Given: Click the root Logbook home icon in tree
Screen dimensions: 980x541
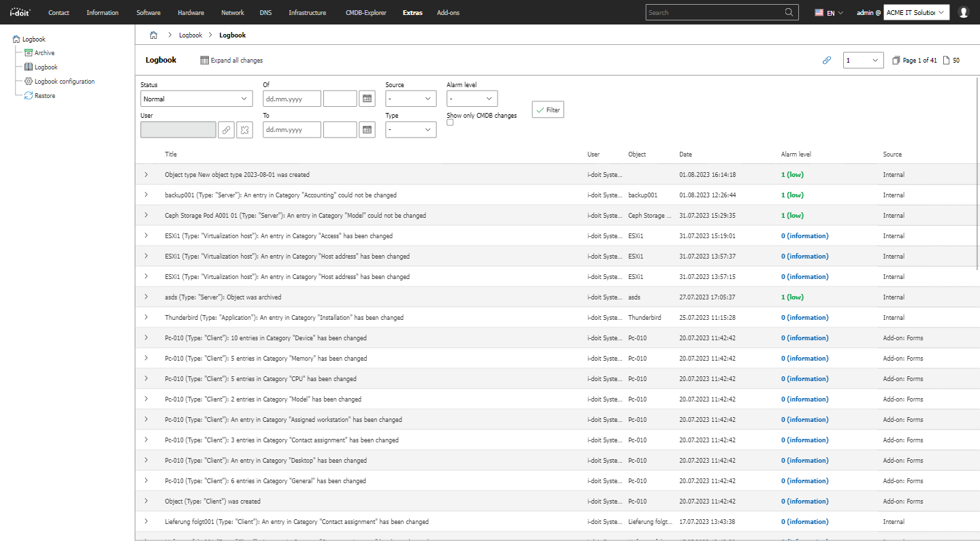Looking at the screenshot, I should tap(16, 39).
